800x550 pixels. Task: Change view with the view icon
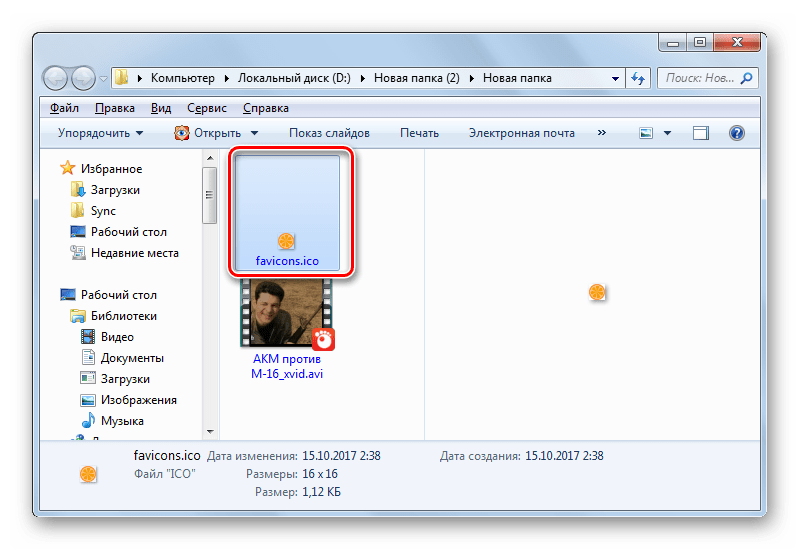click(x=646, y=133)
